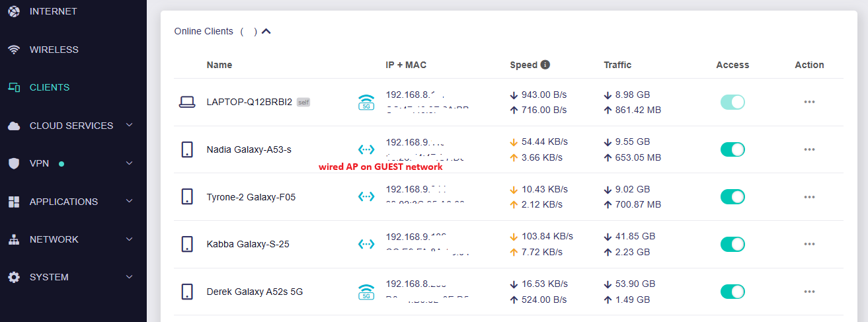Image resolution: width=868 pixels, height=322 pixels.
Task: Toggle access switch for Tyrone-2 Galaxy-F05
Action: tap(732, 196)
